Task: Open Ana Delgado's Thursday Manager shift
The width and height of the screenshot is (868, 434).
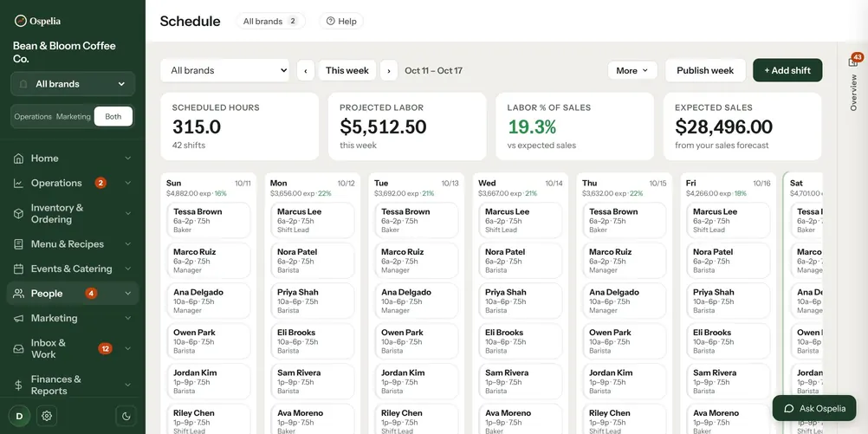Action: 624,301
